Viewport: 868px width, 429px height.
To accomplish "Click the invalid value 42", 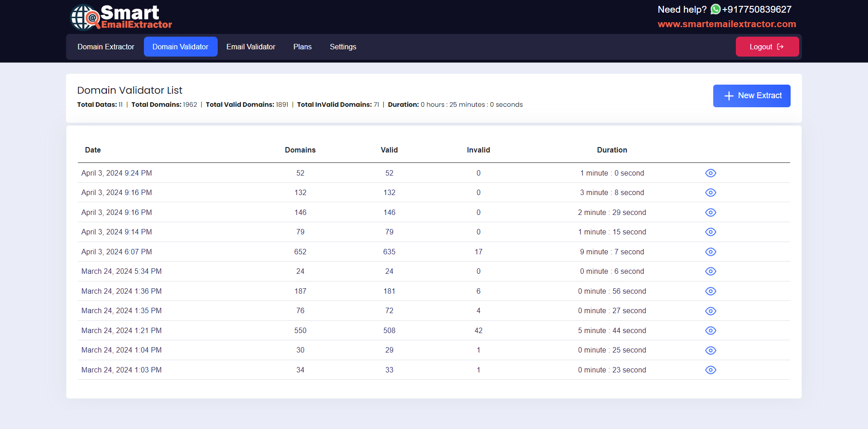I will (478, 330).
